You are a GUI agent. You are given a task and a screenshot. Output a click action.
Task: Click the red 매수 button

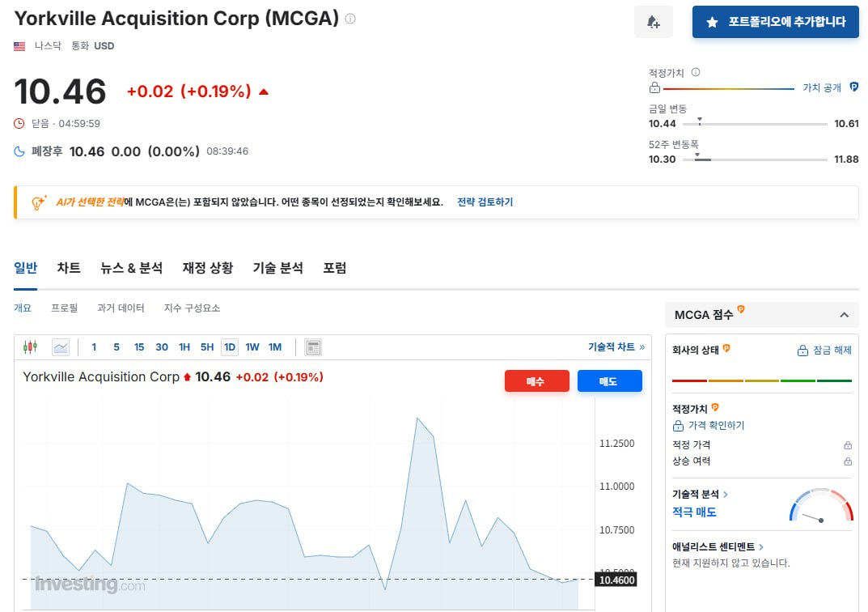tap(536, 380)
